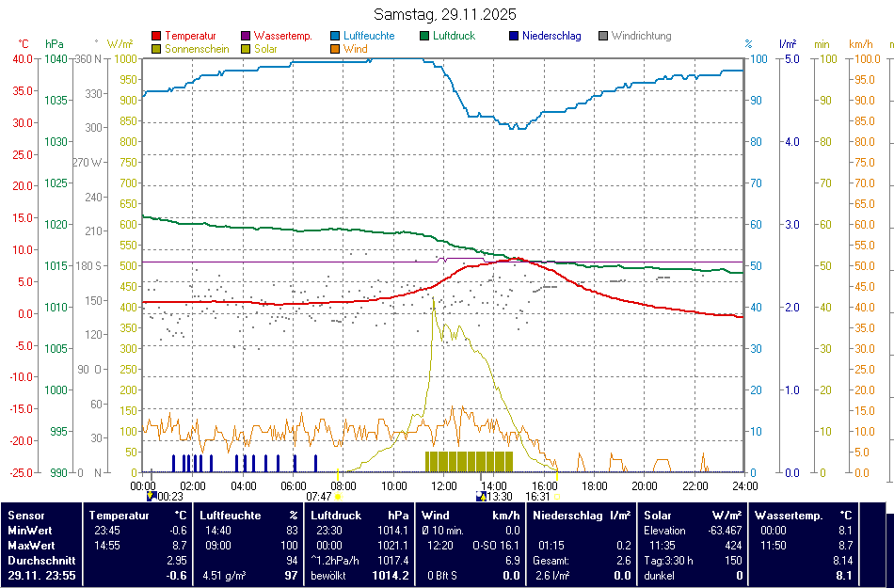
Task: Click the moonset icon at 00:23
Action: click(x=152, y=496)
